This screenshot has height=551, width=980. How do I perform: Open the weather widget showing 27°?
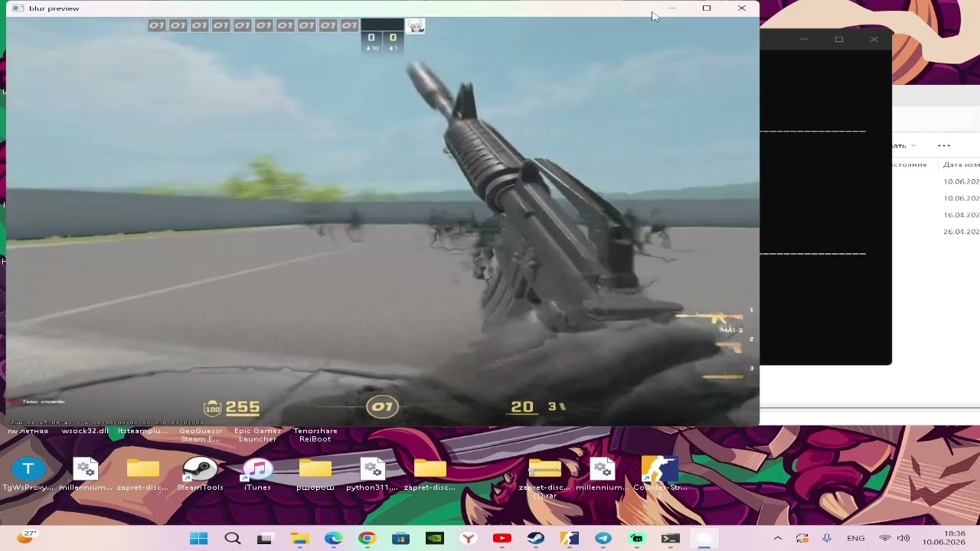[27, 536]
